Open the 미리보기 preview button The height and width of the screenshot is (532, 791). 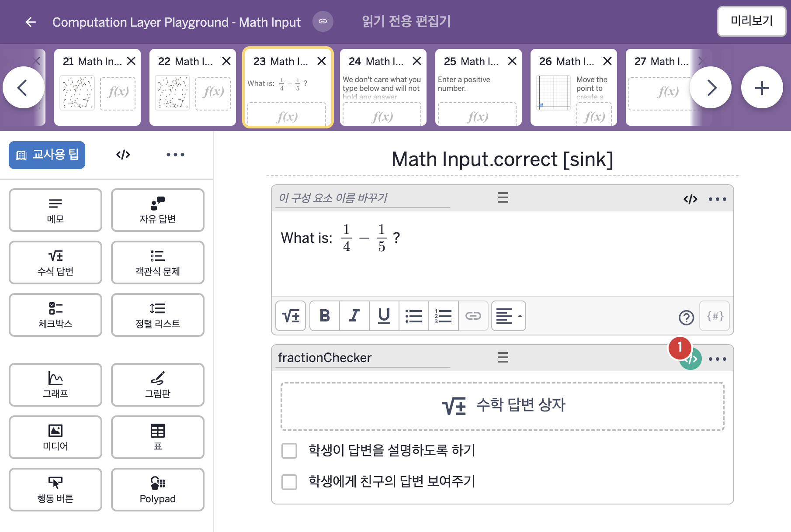pyautogui.click(x=752, y=21)
